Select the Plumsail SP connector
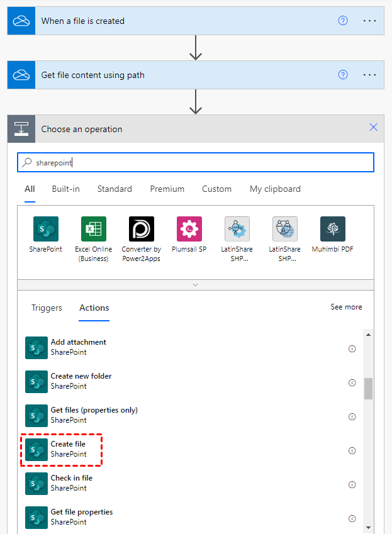 tap(189, 235)
